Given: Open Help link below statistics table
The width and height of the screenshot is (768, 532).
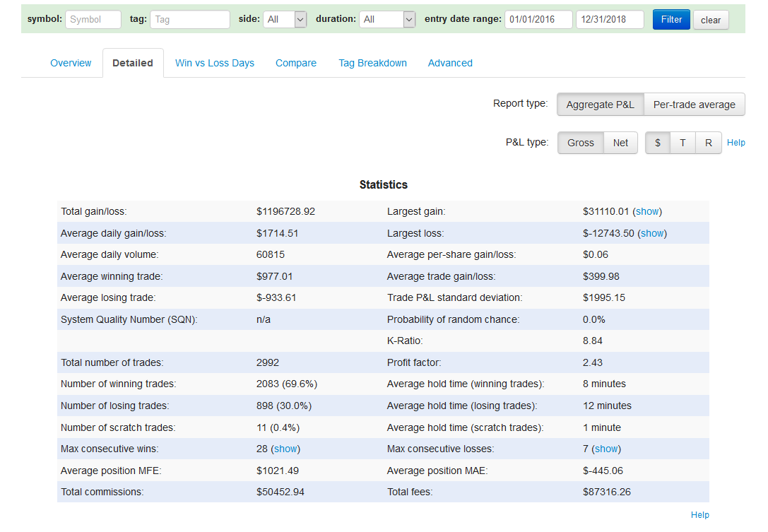Looking at the screenshot, I should [x=700, y=515].
